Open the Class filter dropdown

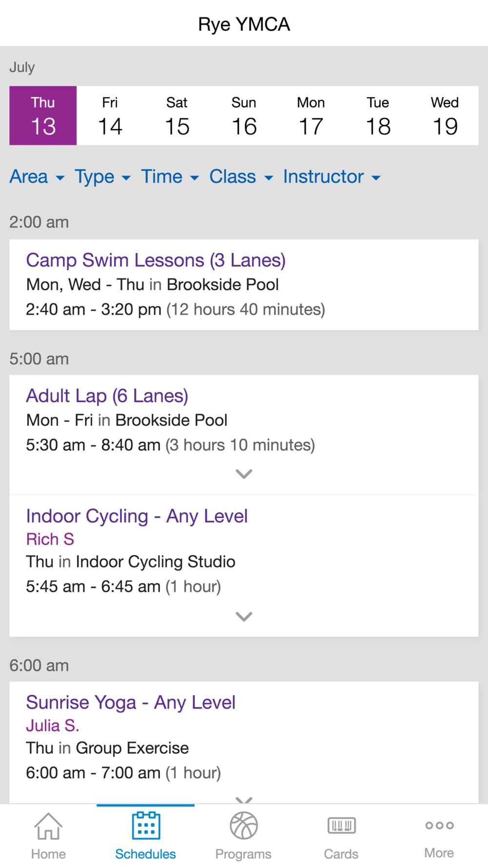(x=241, y=177)
